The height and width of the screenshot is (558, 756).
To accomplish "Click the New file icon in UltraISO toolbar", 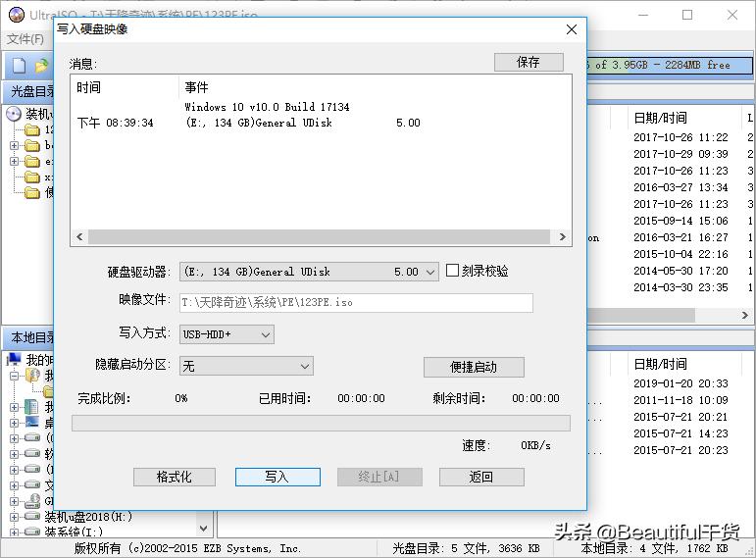I will pyautogui.click(x=20, y=65).
